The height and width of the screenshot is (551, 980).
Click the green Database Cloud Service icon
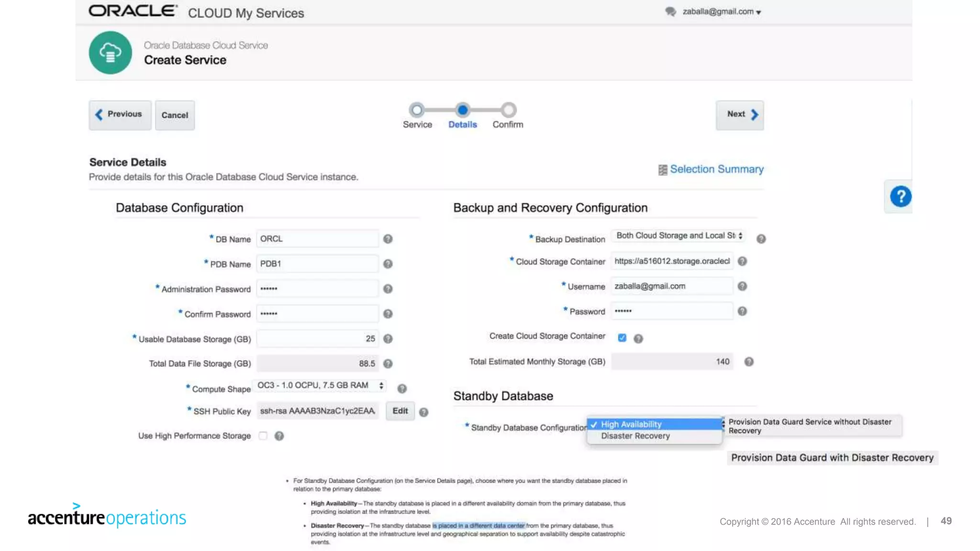tap(110, 53)
